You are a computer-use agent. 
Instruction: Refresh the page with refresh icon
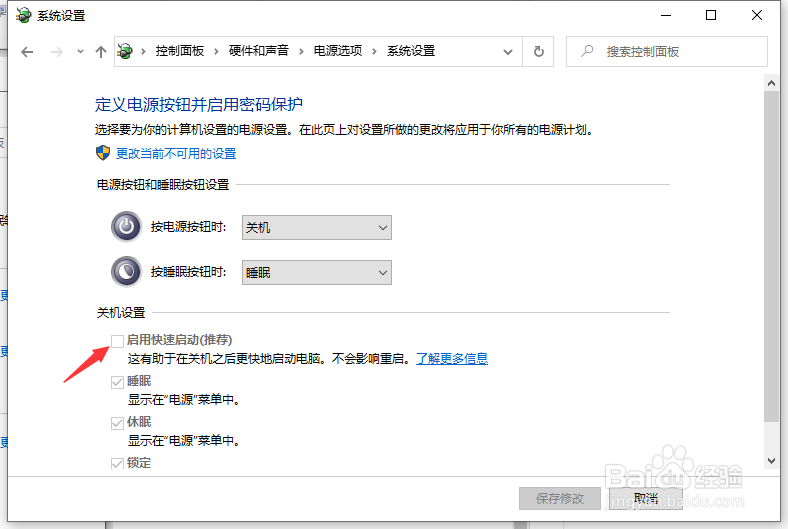tap(538, 51)
